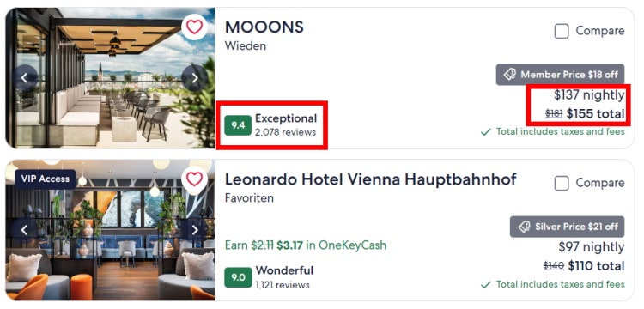Screen dimensions: 644x309
Task: Tick Compare checkbox for MOOONS
Action: (x=562, y=31)
